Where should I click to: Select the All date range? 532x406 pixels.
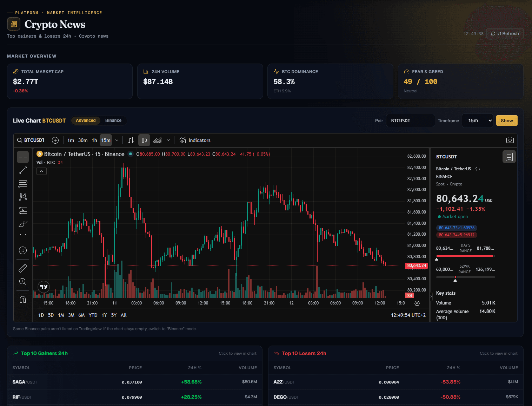coord(124,315)
